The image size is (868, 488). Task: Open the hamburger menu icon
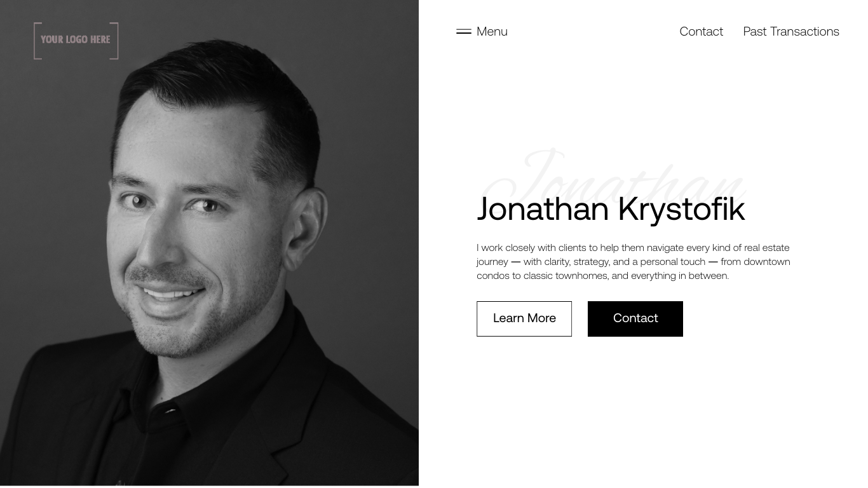464,31
